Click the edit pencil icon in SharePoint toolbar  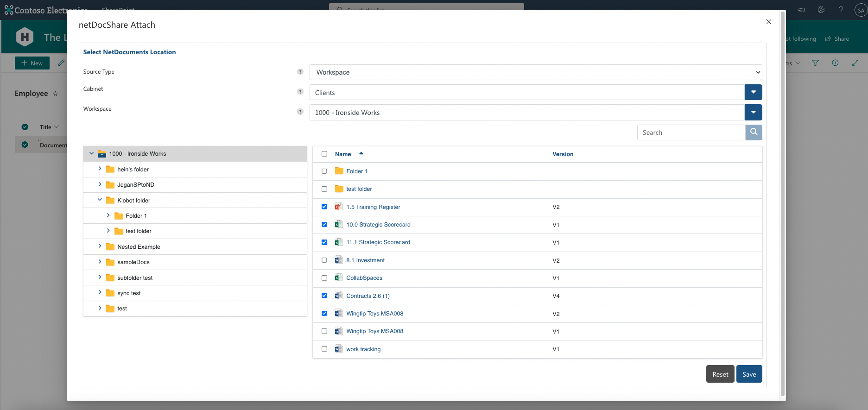tap(61, 63)
